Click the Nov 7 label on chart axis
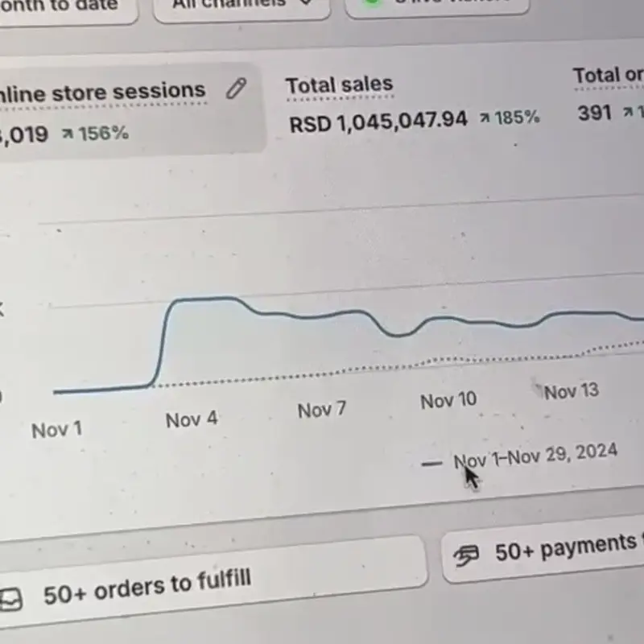Screen dimensions: 644x644 tap(321, 410)
